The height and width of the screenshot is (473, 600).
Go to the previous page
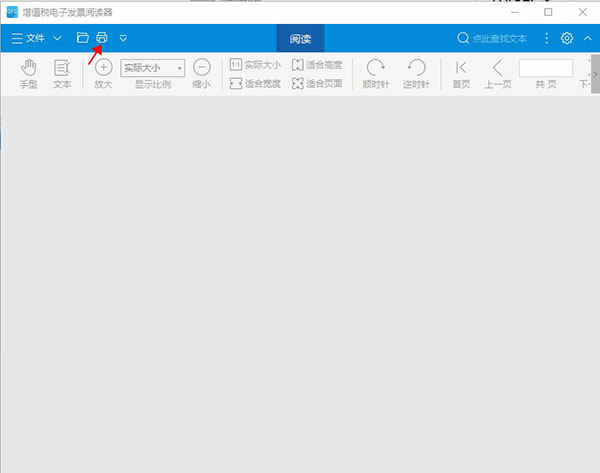498,74
